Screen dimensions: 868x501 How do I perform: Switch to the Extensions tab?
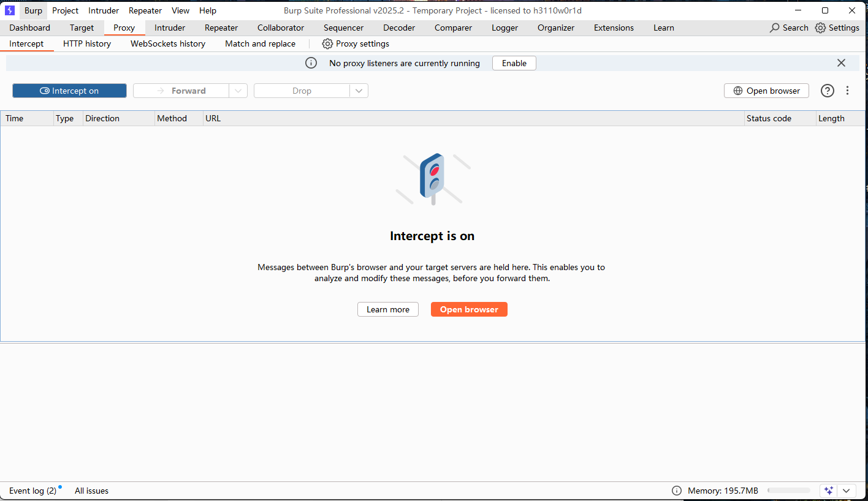click(614, 28)
